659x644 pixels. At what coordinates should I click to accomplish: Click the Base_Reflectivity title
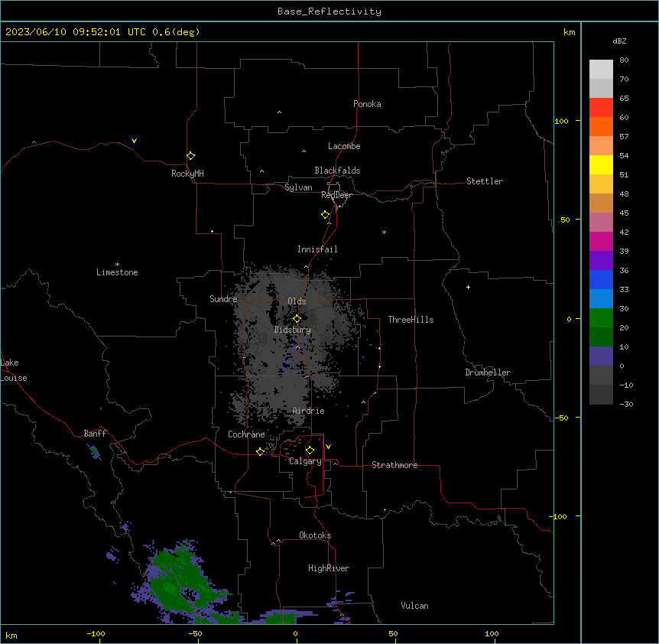(x=329, y=11)
